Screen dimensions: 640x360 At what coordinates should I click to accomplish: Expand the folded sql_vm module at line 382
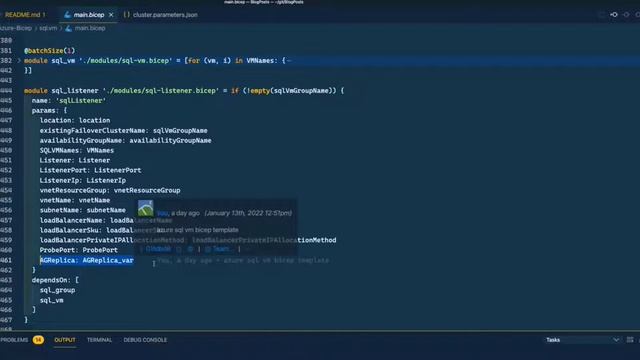tap(19, 60)
